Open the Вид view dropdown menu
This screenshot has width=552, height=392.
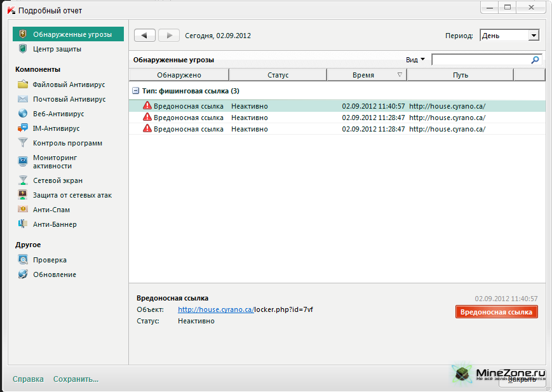click(x=415, y=60)
